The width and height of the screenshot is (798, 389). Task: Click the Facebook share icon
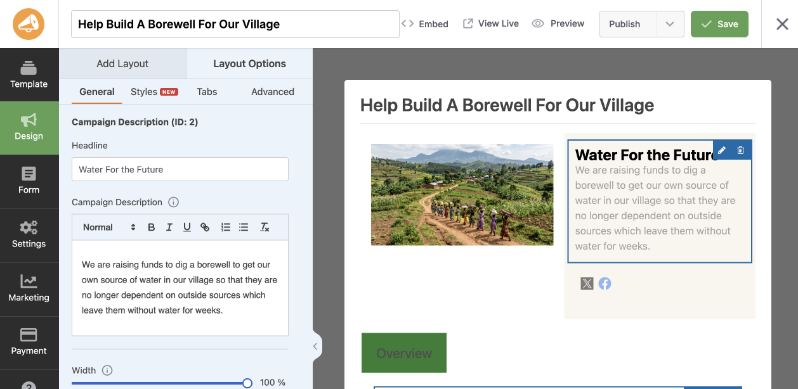[x=605, y=284]
